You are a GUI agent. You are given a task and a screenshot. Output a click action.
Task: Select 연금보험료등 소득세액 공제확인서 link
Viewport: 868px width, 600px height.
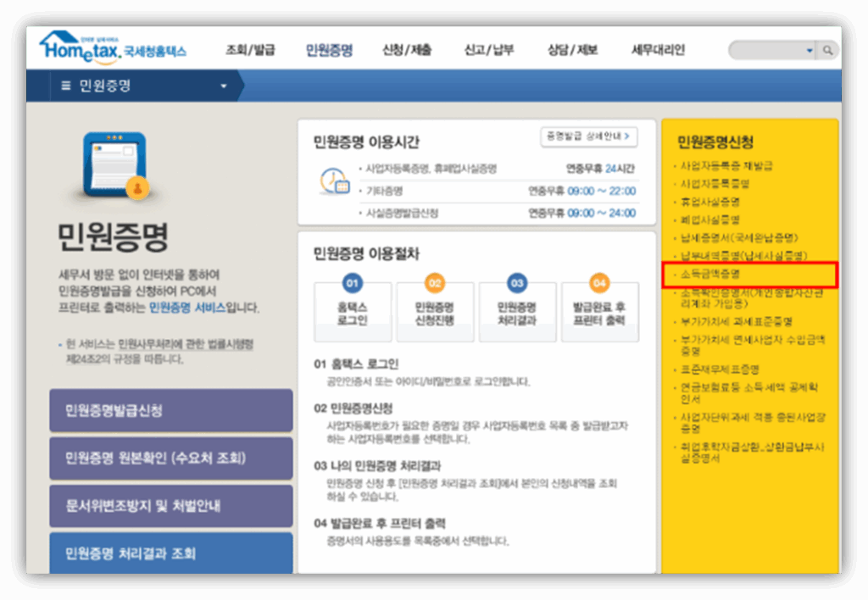pyautogui.click(x=749, y=393)
